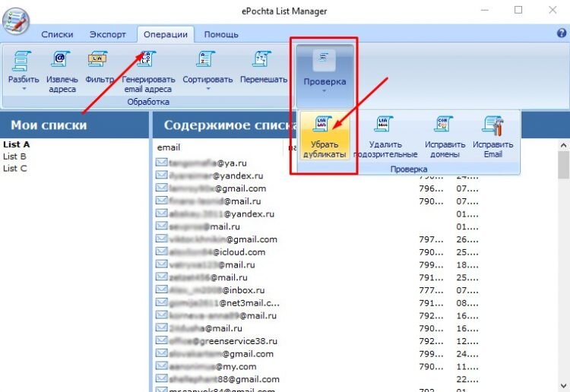The image size is (570, 392).
Task: Click the 12.... date cell
Action: 467,341
